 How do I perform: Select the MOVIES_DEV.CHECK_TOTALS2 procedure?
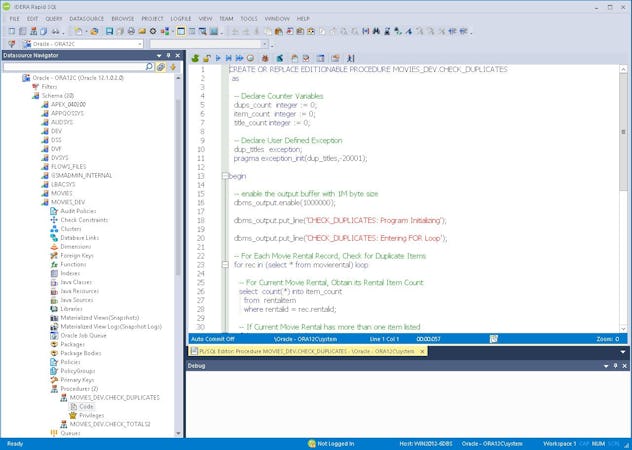coord(110,424)
